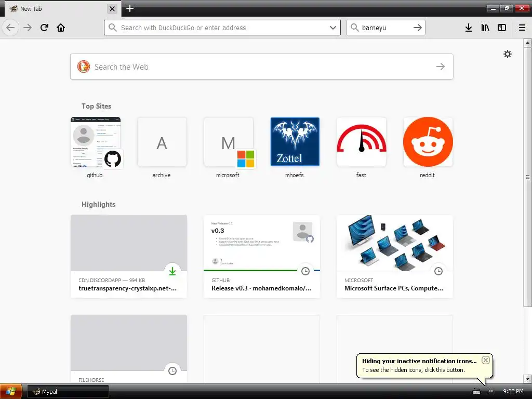Toggle the sidebar view icon

pos(502,28)
